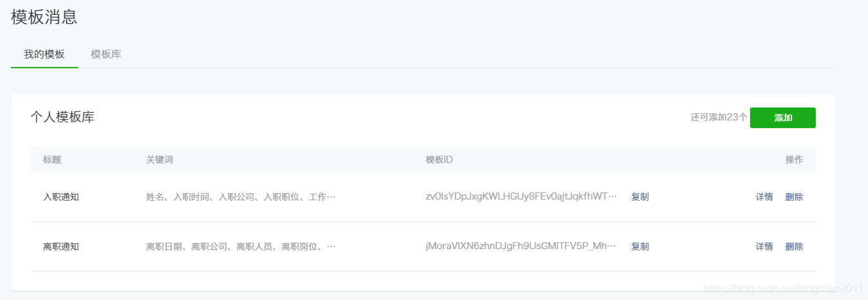Click the 还可添加23个 remaining count text
This screenshot has width=868, height=300.
719,117
